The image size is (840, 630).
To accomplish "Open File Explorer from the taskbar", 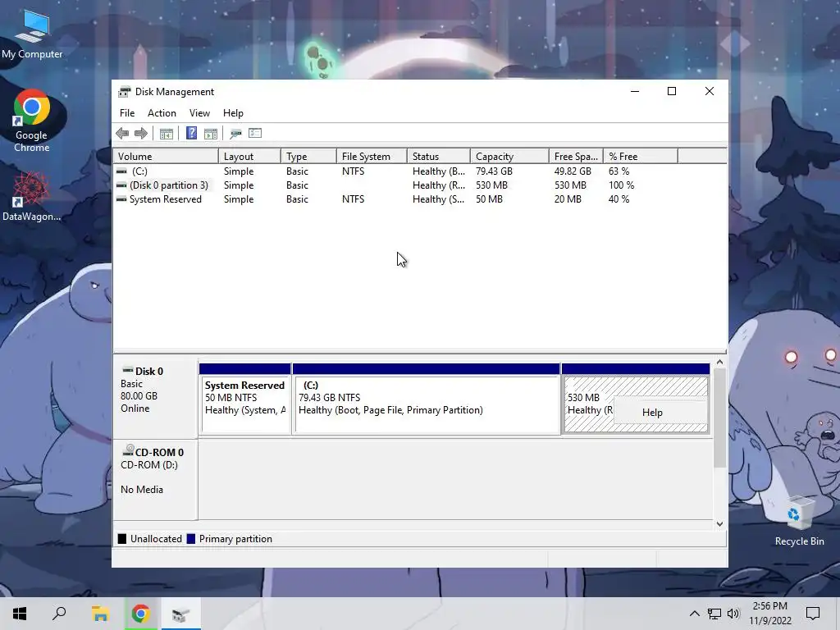I will click(100, 614).
